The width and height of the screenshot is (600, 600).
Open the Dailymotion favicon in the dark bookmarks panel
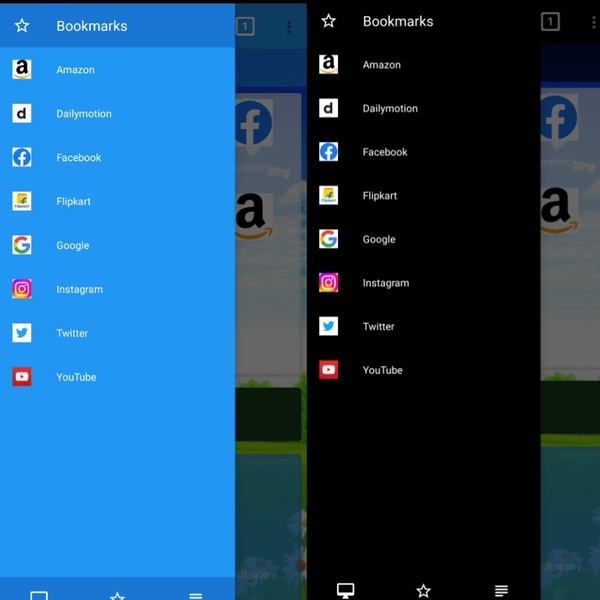[x=328, y=108]
